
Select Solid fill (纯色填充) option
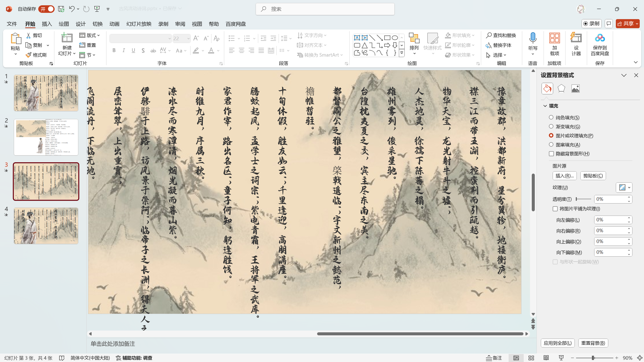pyautogui.click(x=551, y=117)
